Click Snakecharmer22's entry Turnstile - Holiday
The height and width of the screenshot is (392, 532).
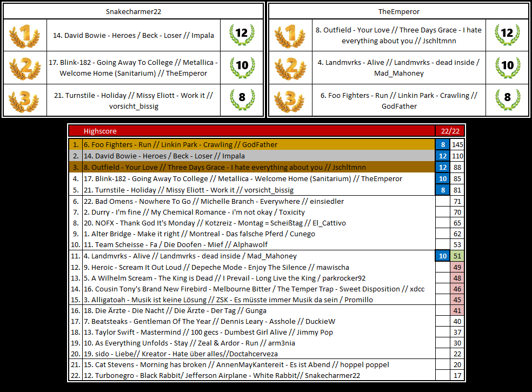tap(134, 101)
